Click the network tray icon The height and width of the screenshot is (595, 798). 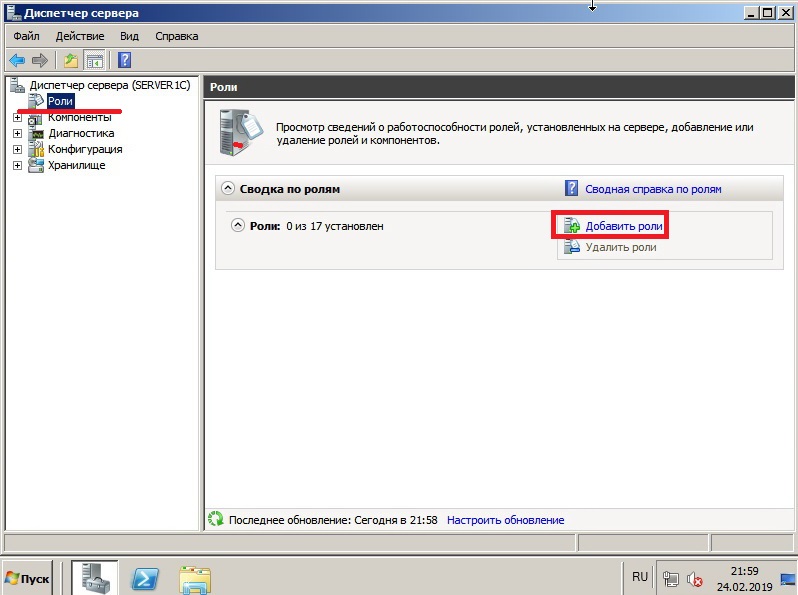click(671, 578)
